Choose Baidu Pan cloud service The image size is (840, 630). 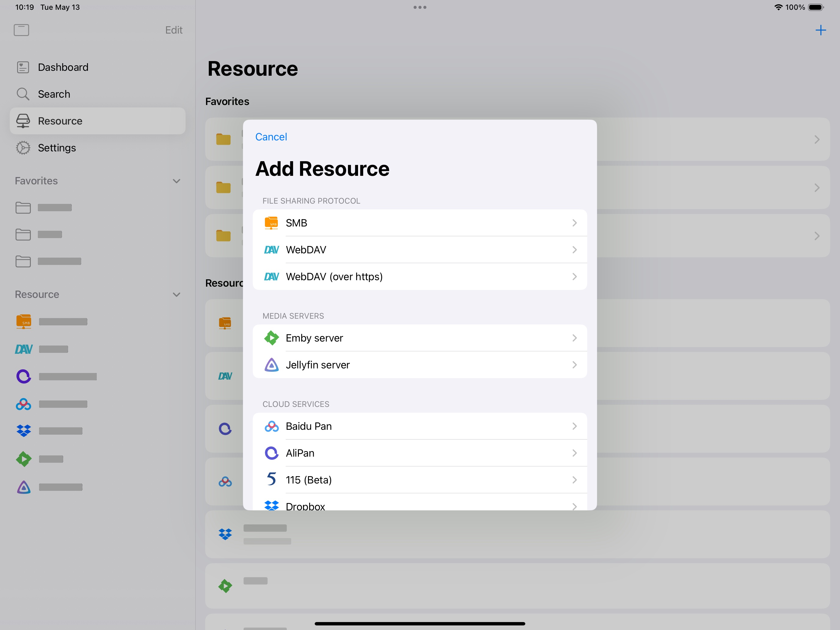420,426
